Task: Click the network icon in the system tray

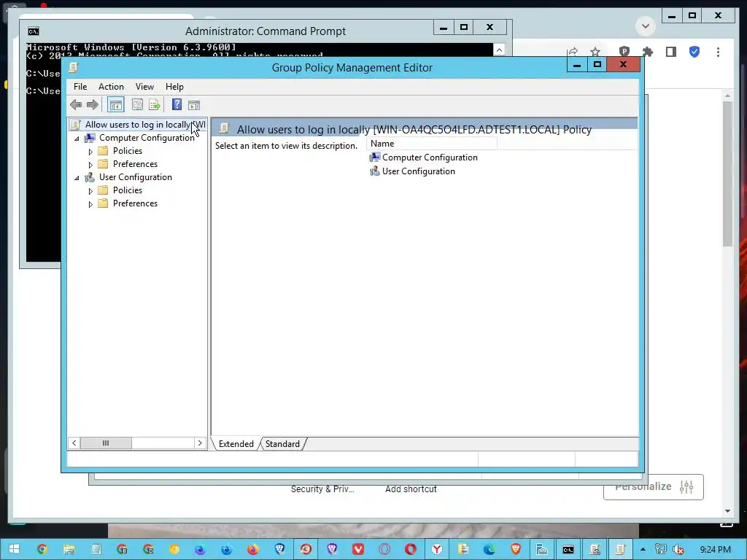Action: pos(661,550)
